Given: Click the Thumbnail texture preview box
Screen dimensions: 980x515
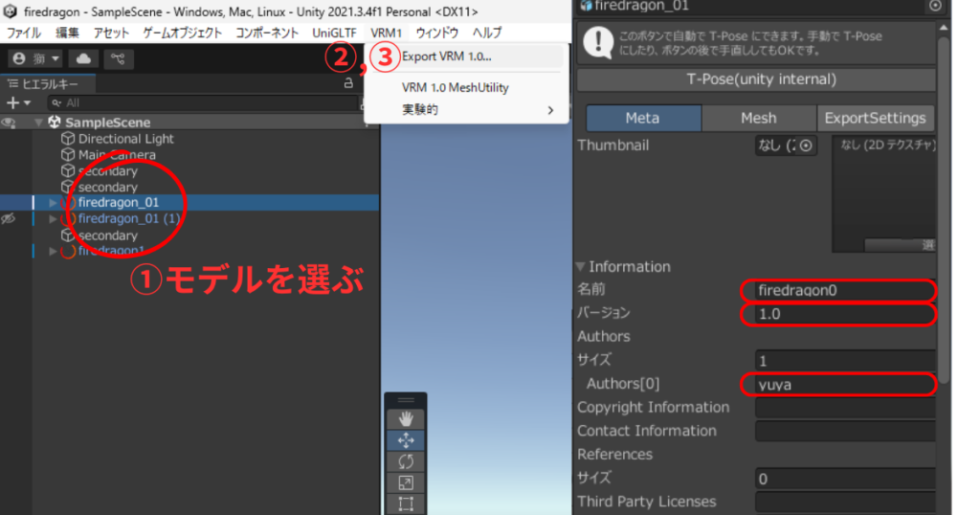Looking at the screenshot, I should pyautogui.click(x=884, y=193).
